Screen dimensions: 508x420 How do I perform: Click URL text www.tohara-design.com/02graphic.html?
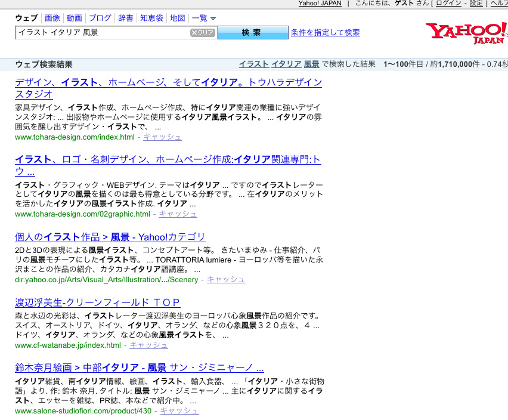click(83, 214)
